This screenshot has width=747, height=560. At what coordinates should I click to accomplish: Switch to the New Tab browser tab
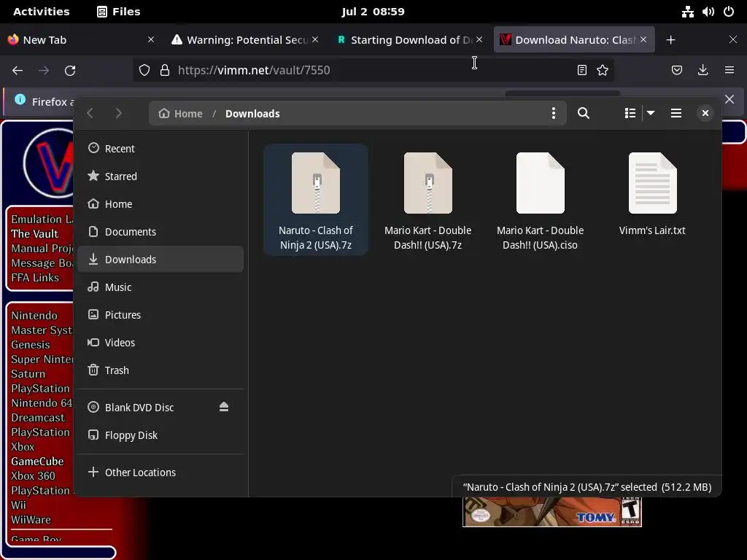point(81,40)
